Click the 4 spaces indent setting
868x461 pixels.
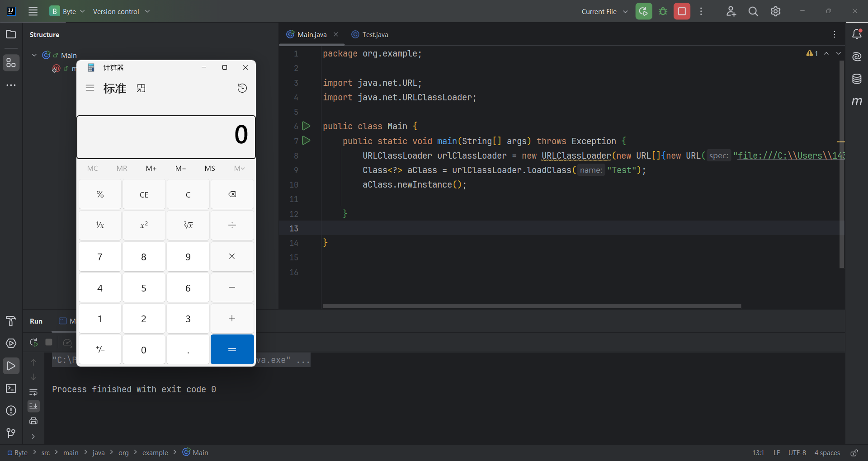827,453
